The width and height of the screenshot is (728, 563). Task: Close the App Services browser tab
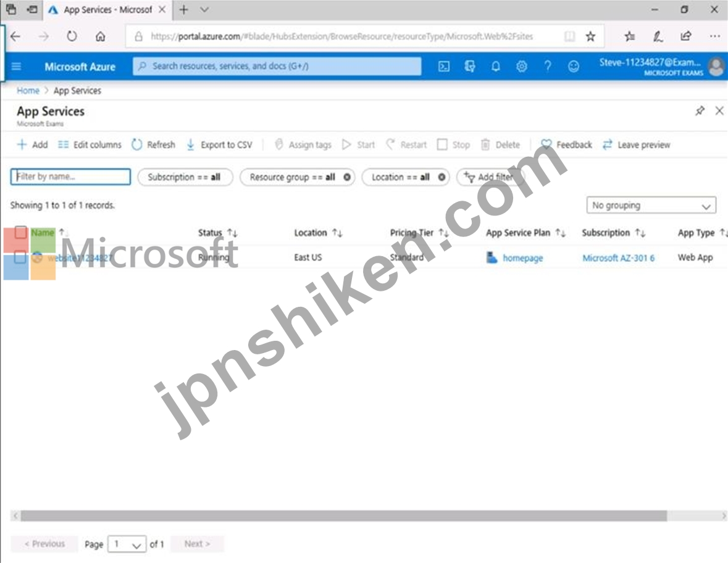162,10
